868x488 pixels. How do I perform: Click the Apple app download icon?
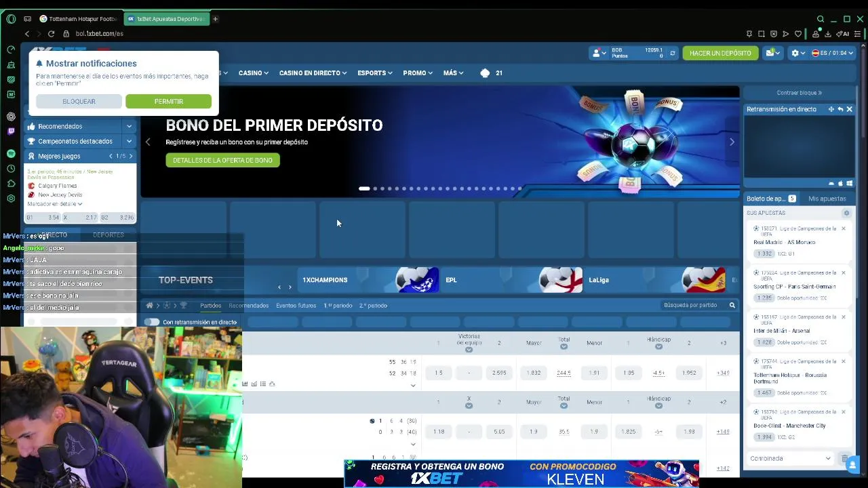pyautogui.click(x=840, y=183)
